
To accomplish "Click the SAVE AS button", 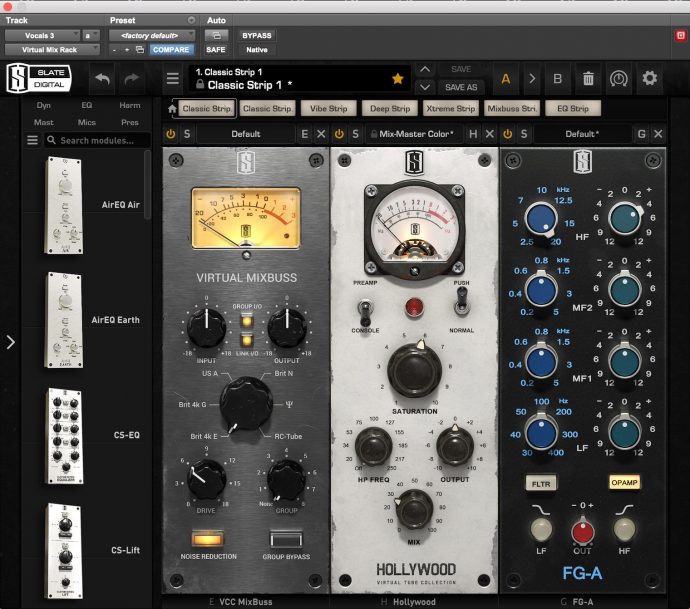I will (x=461, y=87).
